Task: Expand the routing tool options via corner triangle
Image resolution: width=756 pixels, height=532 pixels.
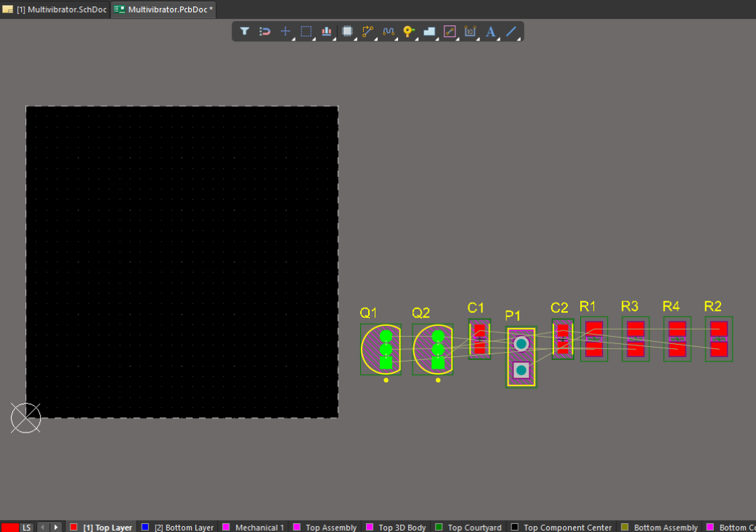Action: click(x=375, y=38)
